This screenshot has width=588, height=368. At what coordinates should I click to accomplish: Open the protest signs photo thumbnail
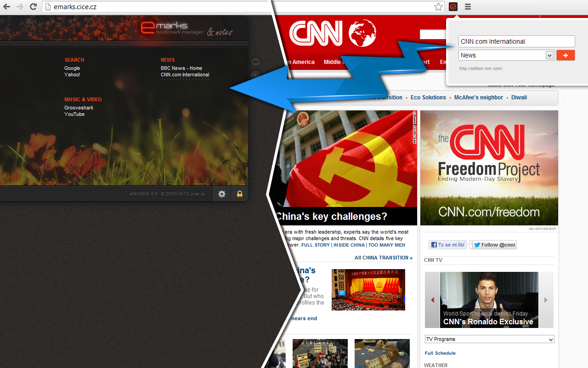(320, 353)
